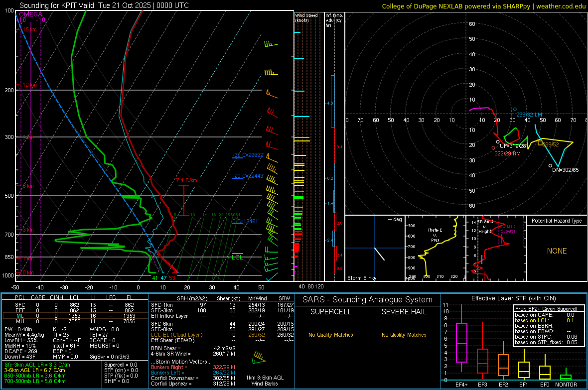
Task: Click the '265/32 LM' hodograph label
Action: 529,115
